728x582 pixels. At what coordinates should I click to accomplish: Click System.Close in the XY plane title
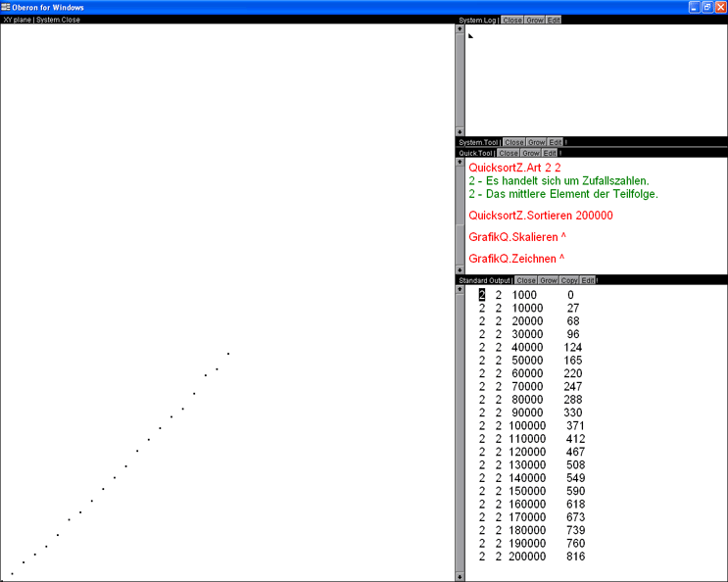pos(57,20)
